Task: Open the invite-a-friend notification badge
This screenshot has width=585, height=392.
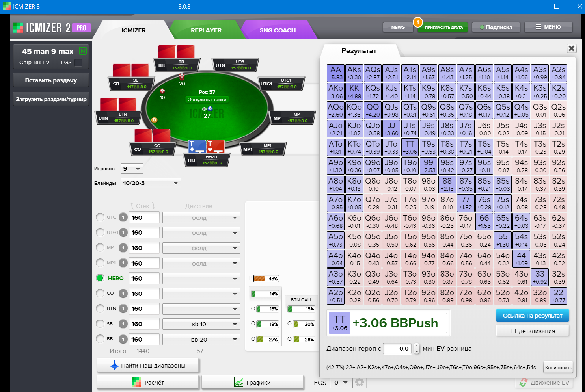Action: tap(418, 22)
